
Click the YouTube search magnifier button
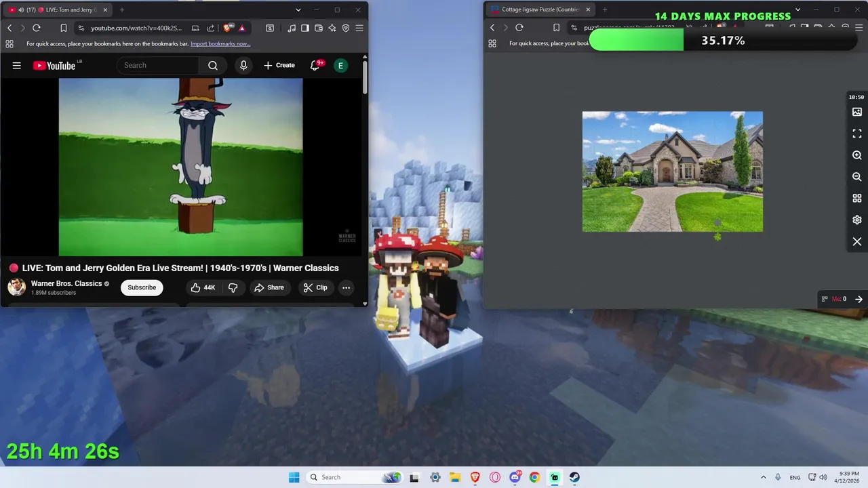click(213, 65)
